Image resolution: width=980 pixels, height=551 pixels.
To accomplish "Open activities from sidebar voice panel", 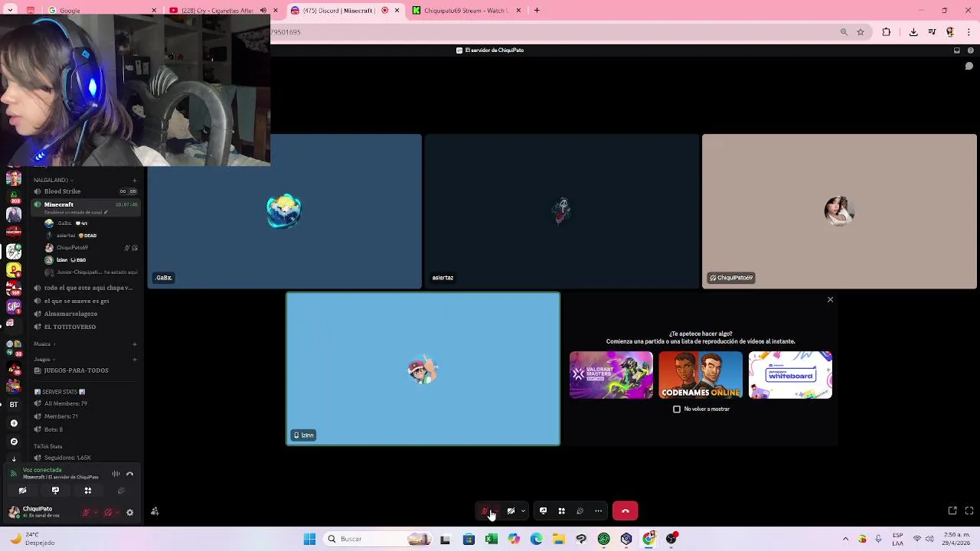I will click(88, 491).
